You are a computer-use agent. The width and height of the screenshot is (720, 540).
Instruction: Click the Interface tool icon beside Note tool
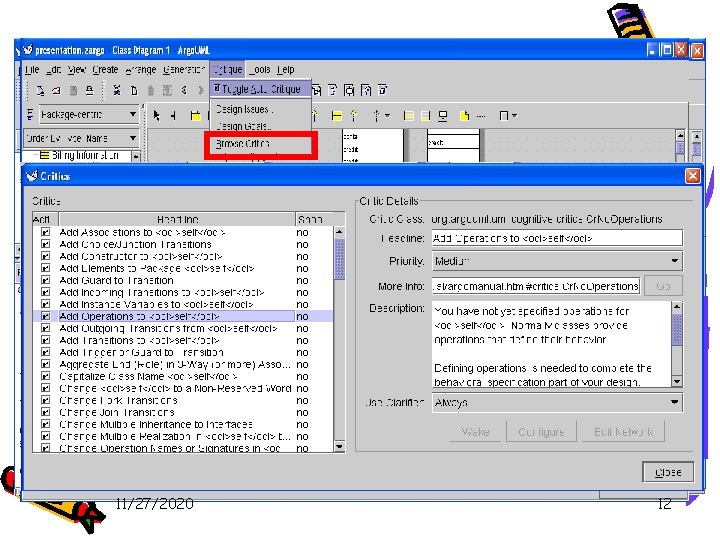point(443,116)
